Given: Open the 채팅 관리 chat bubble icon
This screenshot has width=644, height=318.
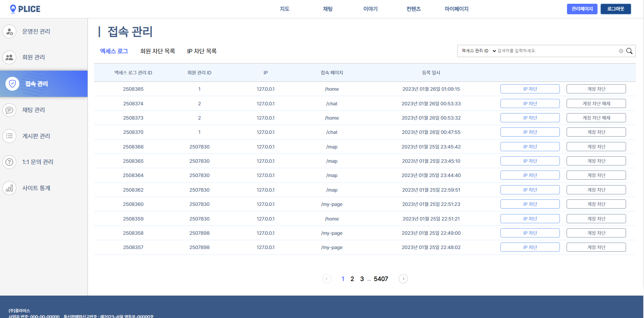Looking at the screenshot, I should pyautogui.click(x=9, y=110).
